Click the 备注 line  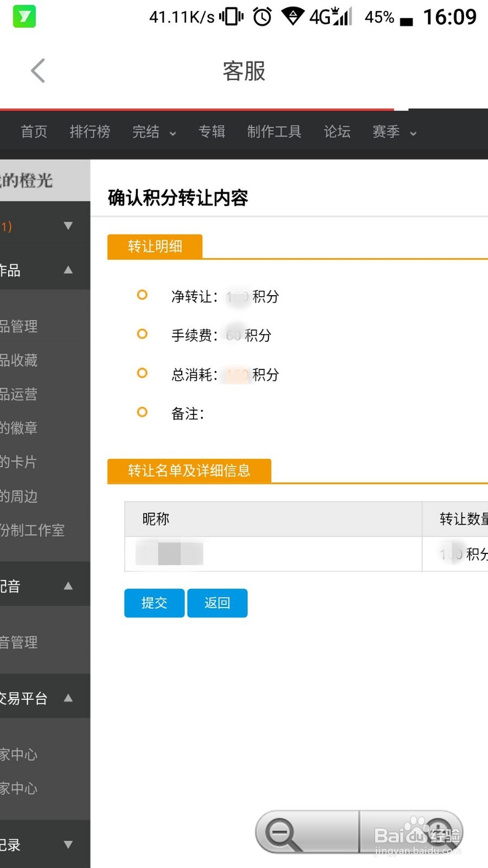pos(188,414)
